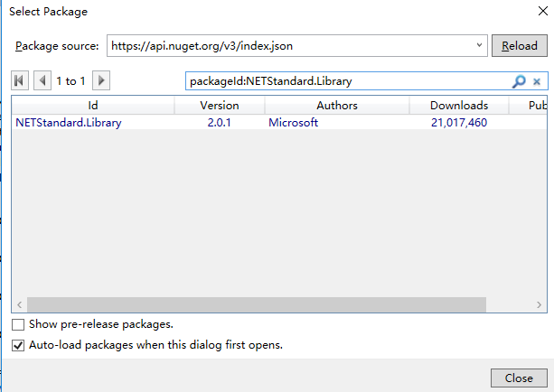Go to previous page of results
This screenshot has width=554, height=392.
tap(42, 81)
